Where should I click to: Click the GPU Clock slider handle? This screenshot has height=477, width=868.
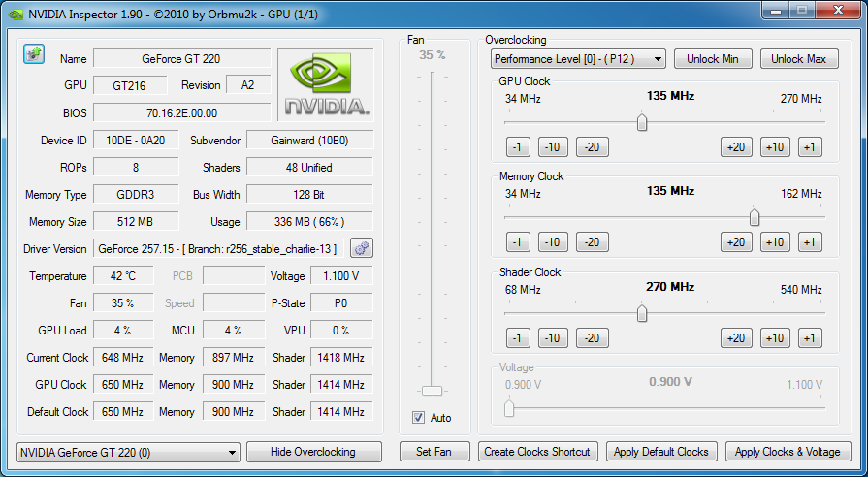click(641, 122)
